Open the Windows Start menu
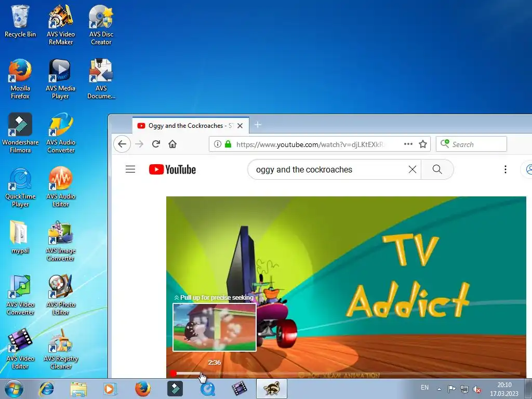Image resolution: width=532 pixels, height=399 pixels. point(14,389)
